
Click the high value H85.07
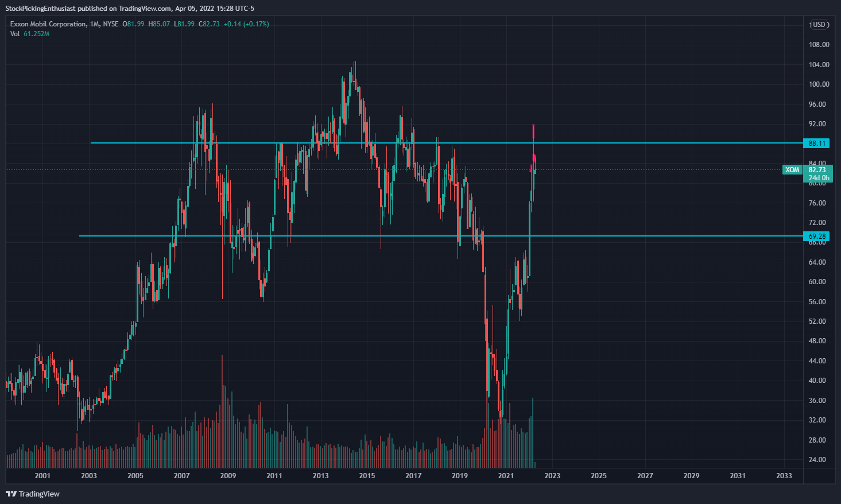tap(159, 24)
